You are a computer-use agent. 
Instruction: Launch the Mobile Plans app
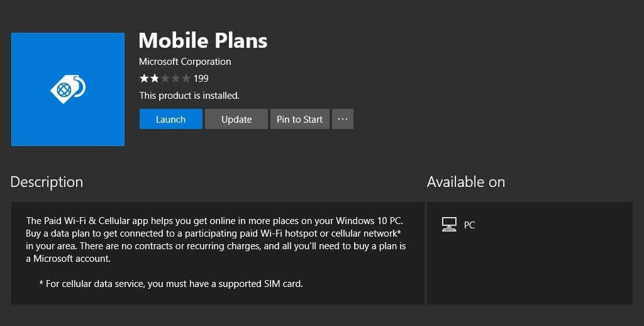click(171, 119)
